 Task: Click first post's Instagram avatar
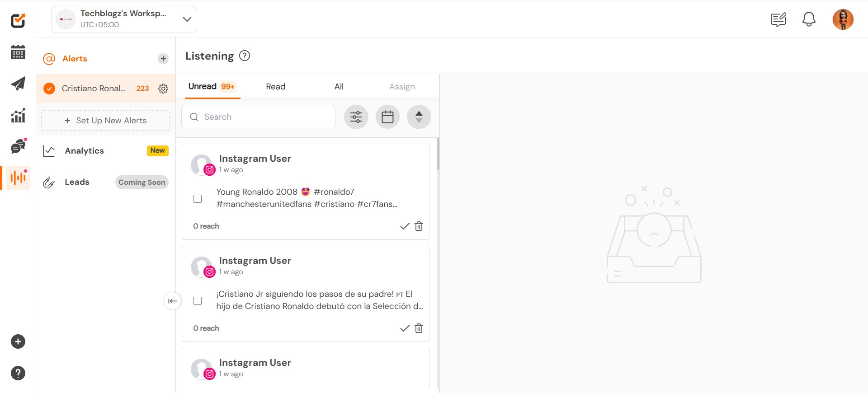[x=202, y=165]
